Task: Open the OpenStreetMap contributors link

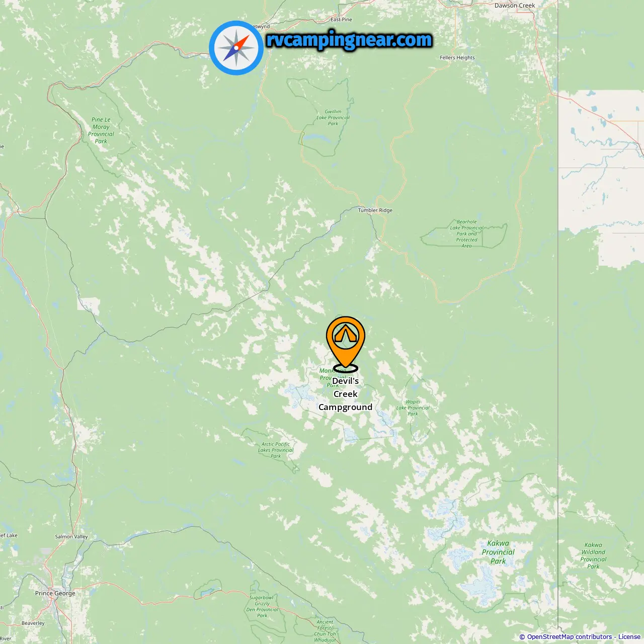Action: pos(569,637)
